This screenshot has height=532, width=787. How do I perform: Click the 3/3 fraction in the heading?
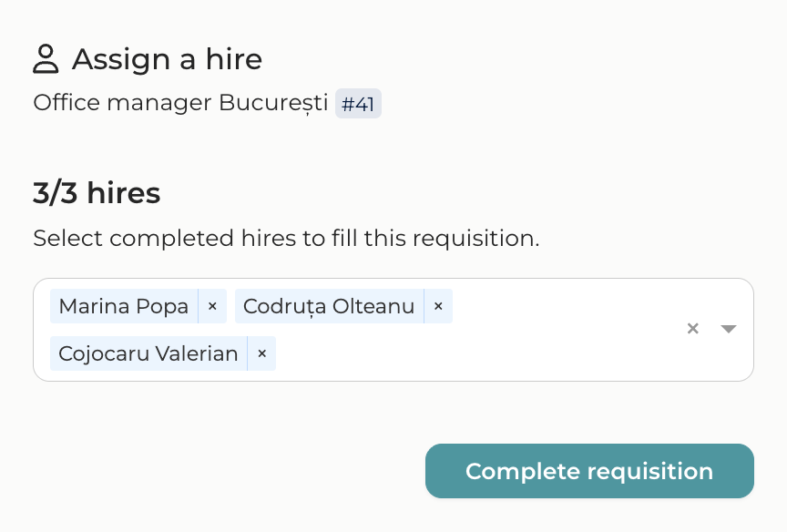(56, 193)
